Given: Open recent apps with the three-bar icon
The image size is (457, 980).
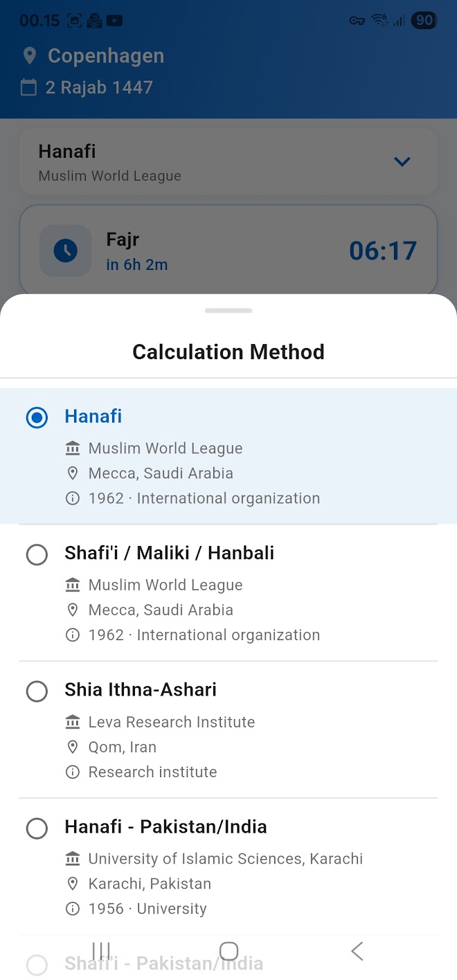Looking at the screenshot, I should [x=101, y=951].
